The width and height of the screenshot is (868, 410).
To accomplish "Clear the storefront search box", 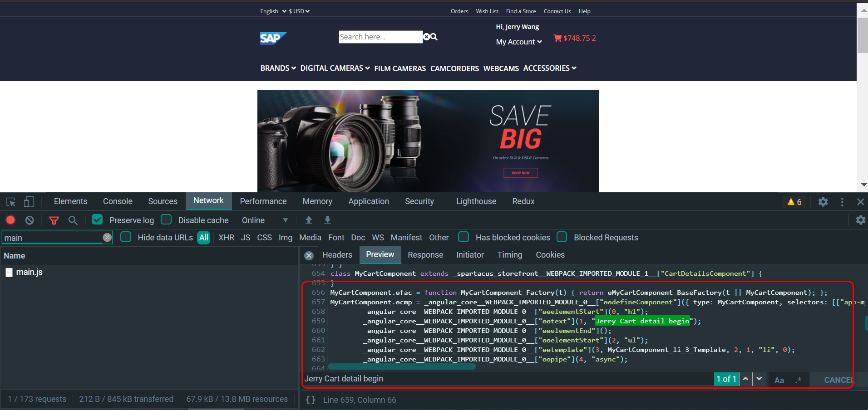I will point(426,37).
